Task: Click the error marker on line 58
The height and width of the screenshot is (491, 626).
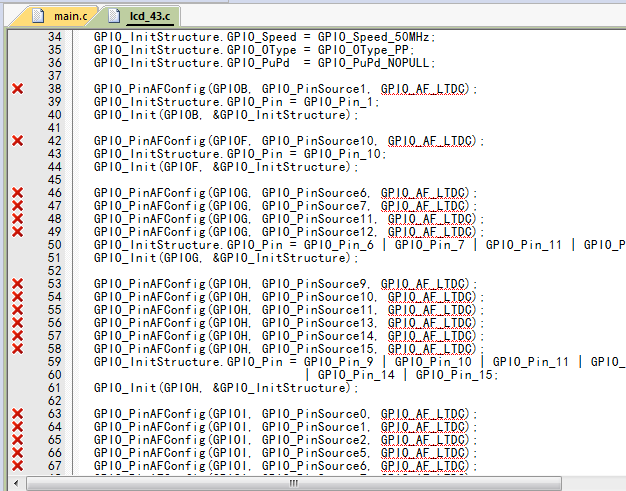Action: click(18, 348)
